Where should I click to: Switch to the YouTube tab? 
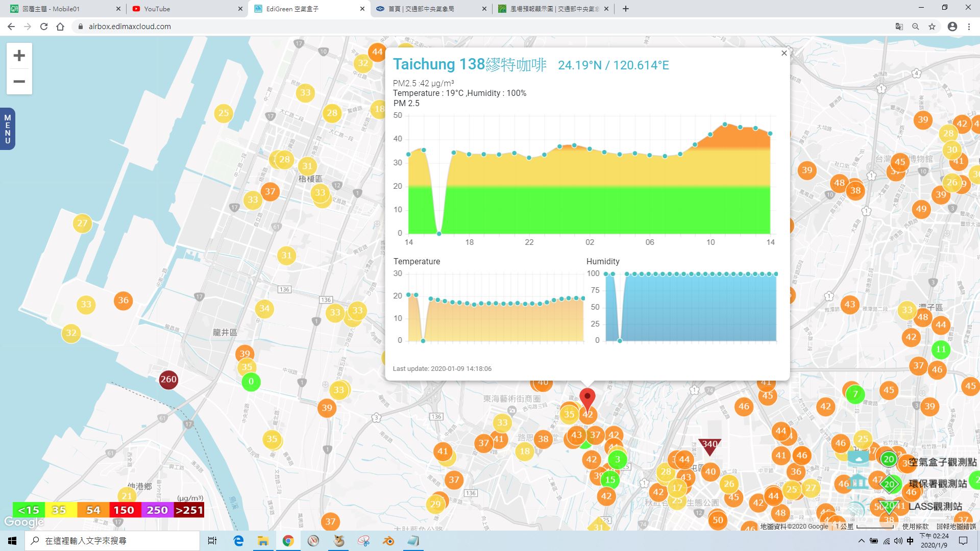click(x=187, y=9)
